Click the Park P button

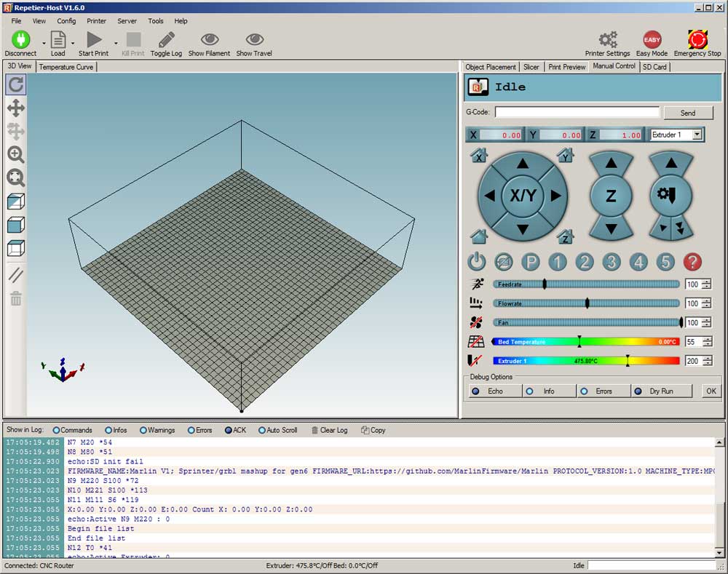pos(531,262)
